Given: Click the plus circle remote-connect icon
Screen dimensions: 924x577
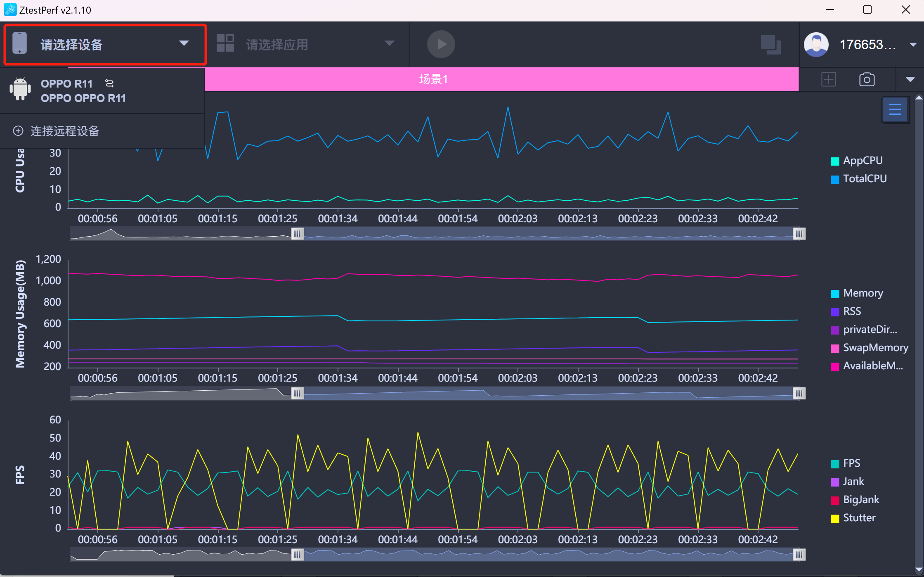Looking at the screenshot, I should tap(18, 131).
